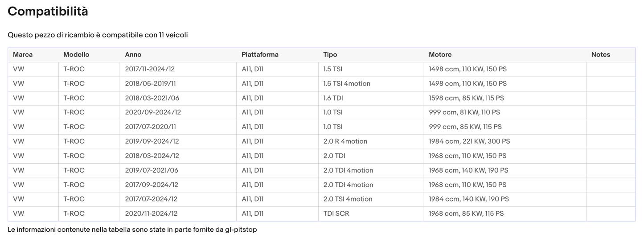Image resolution: width=644 pixels, height=242 pixels.
Task: Select the Anno column header
Action: pos(133,55)
